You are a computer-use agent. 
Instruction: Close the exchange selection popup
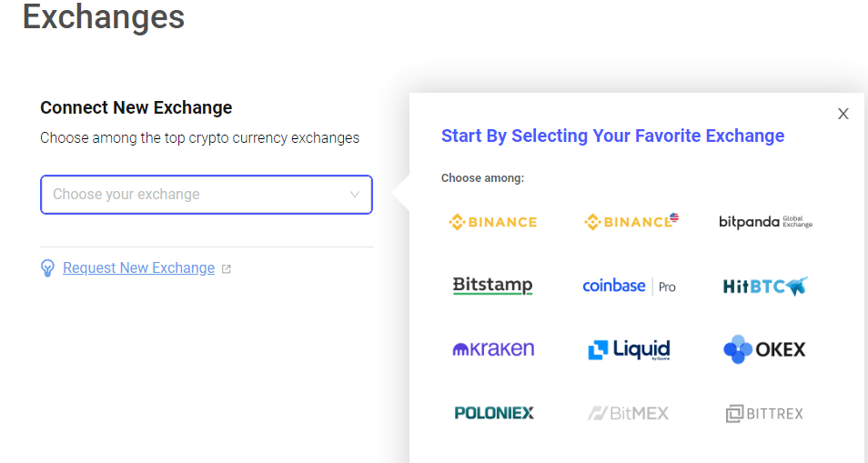843,114
